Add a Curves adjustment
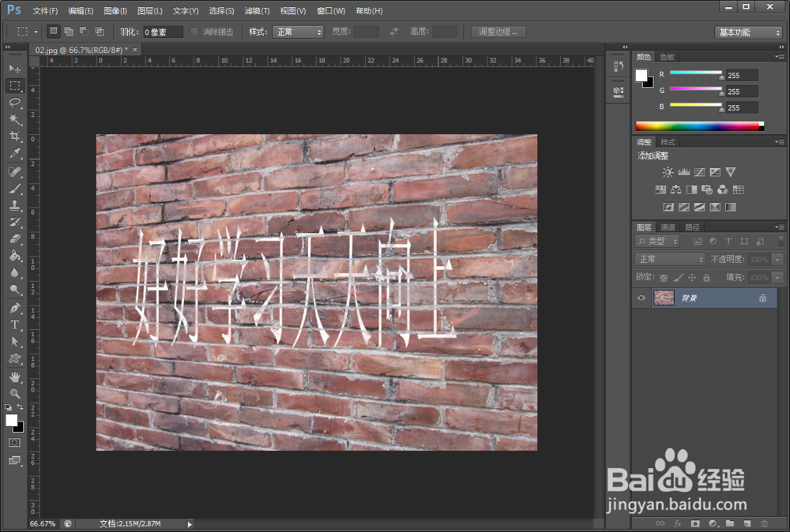Screen dimensions: 790x532 [699, 172]
